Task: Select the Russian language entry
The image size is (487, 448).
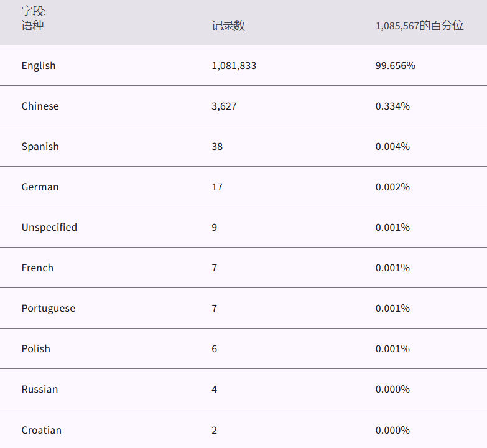Action: pos(39,390)
